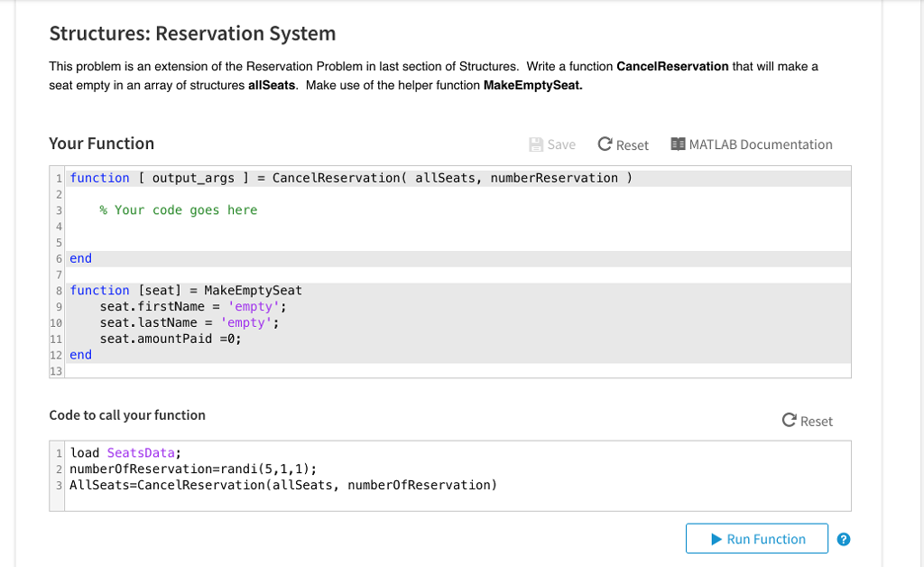924x567 pixels.
Task: Click the end keyword on line 6
Action: pyautogui.click(x=79, y=257)
